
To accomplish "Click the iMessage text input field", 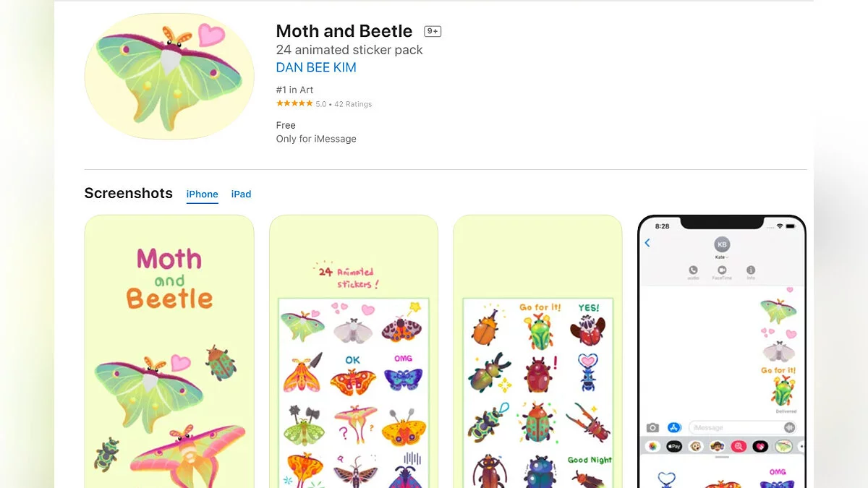I will [734, 428].
